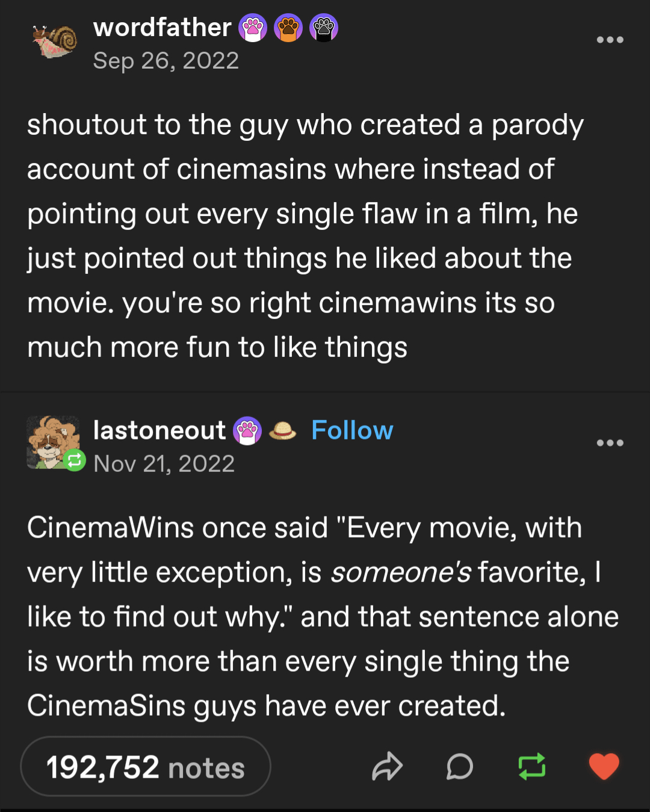650x812 pixels.
Task: Click lastoneout's straw hat badge
Action: click(x=282, y=431)
